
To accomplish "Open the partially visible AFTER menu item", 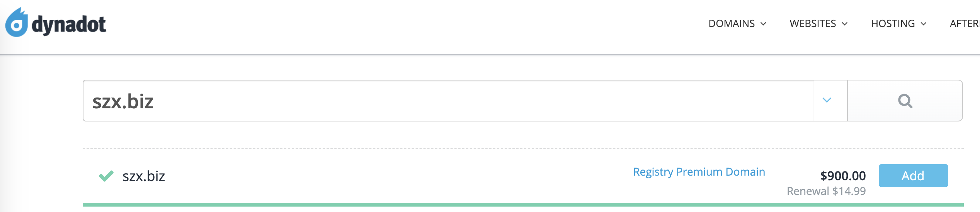I will [x=965, y=24].
